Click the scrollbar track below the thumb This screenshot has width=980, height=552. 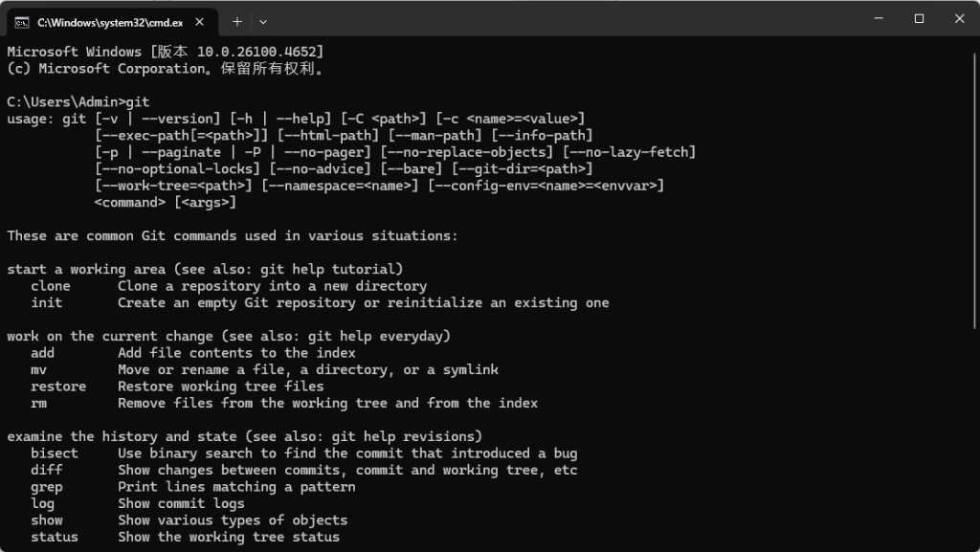(975, 437)
